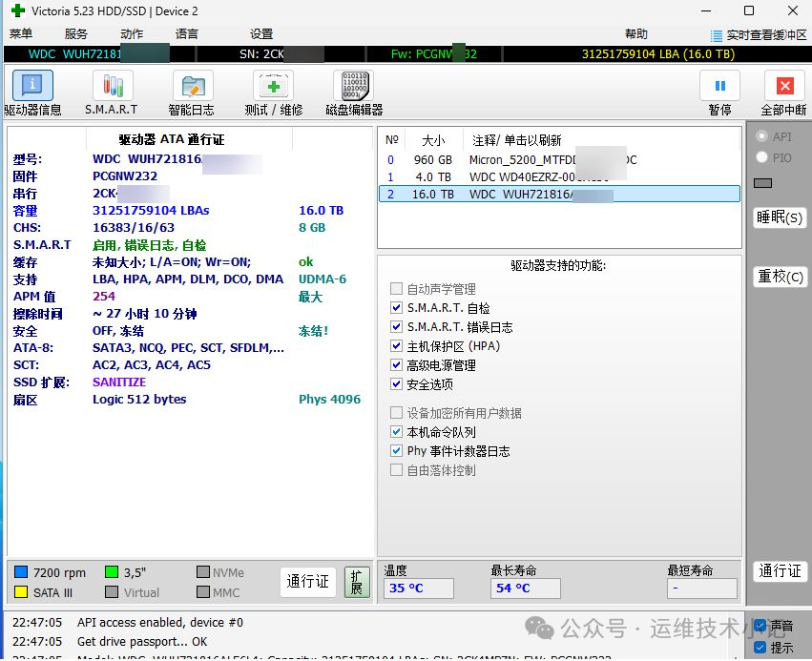Click the 通行证 button beside 扩展
The image size is (812, 661).
(x=308, y=582)
